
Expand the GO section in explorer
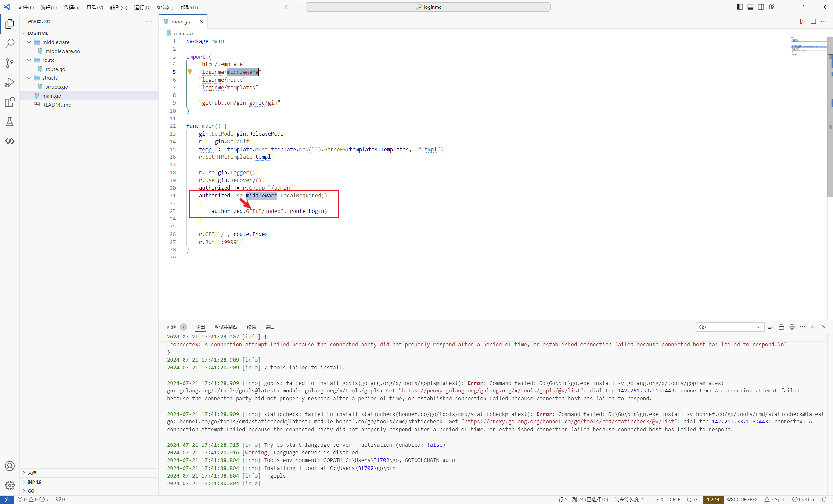[x=89, y=491]
